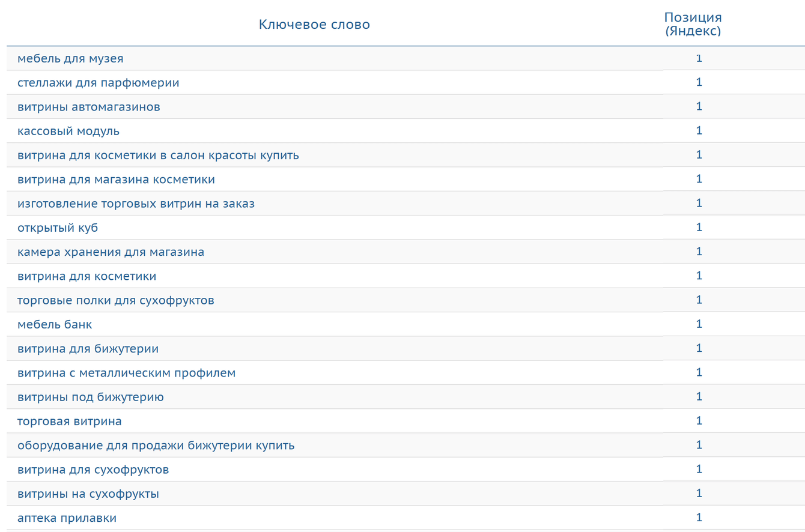Click position value for 'кассовый модуль'

point(699,130)
